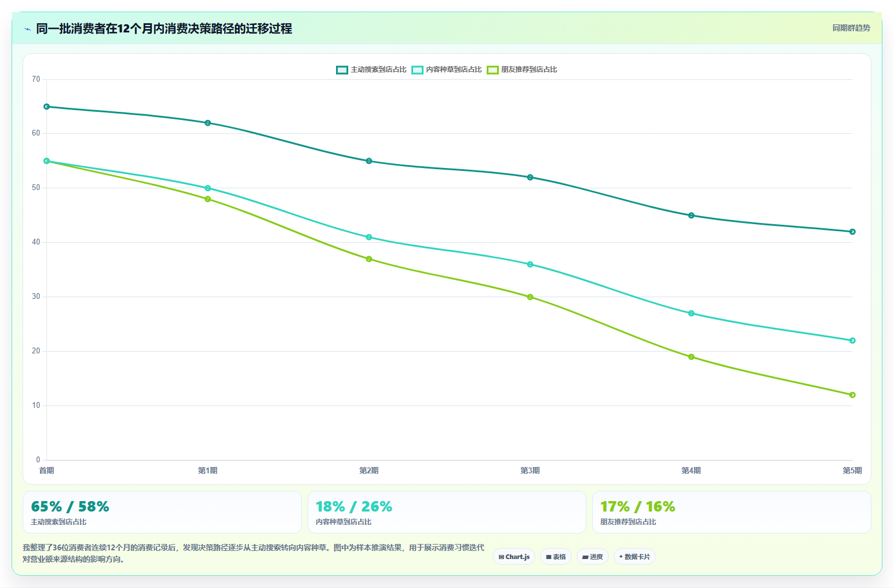Open the Chart.js chip
The width and height of the screenshot is (894, 588).
tap(514, 557)
